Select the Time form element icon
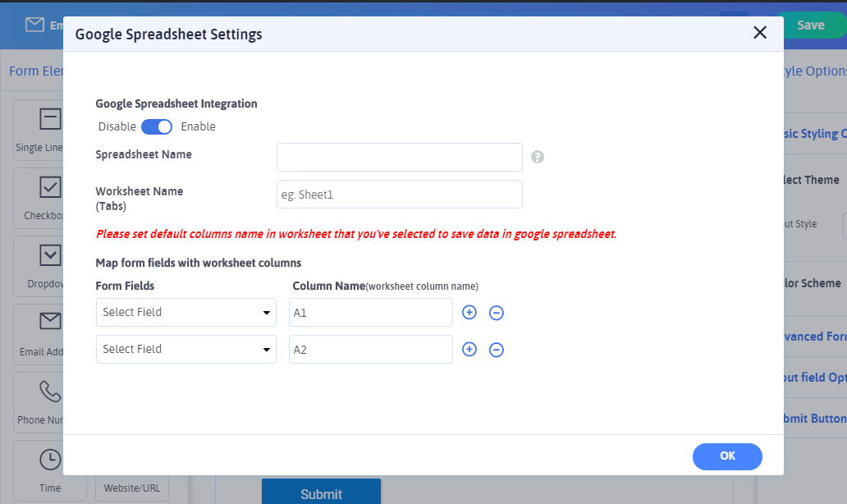The image size is (847, 504). (50, 460)
